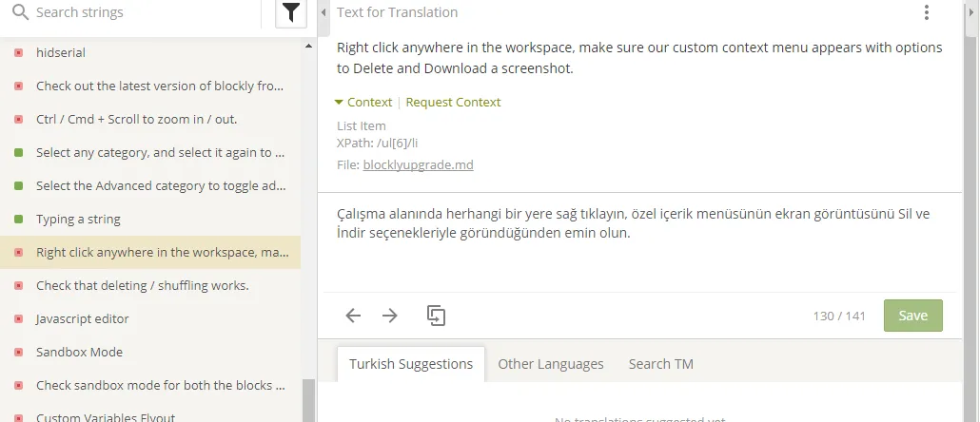Open the string filter funnel icon

(x=291, y=12)
